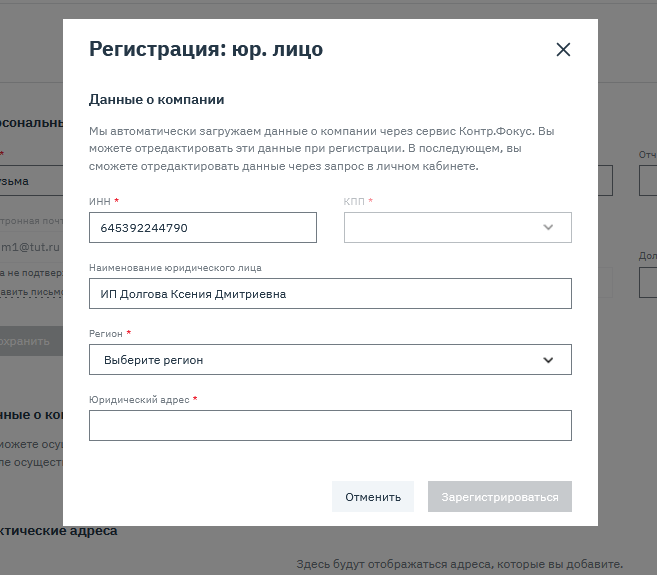Click the ИНН input field

coord(203,228)
